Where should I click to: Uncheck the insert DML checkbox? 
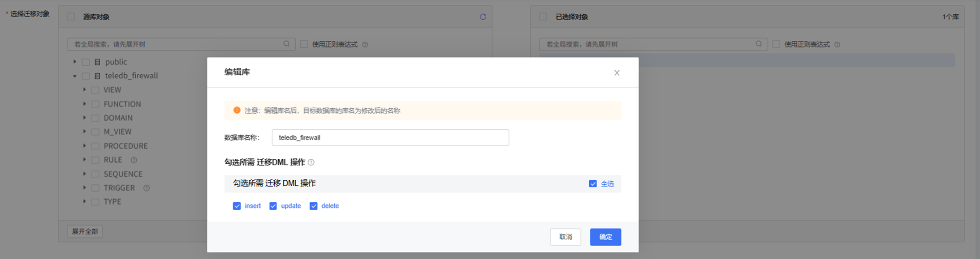(237, 206)
